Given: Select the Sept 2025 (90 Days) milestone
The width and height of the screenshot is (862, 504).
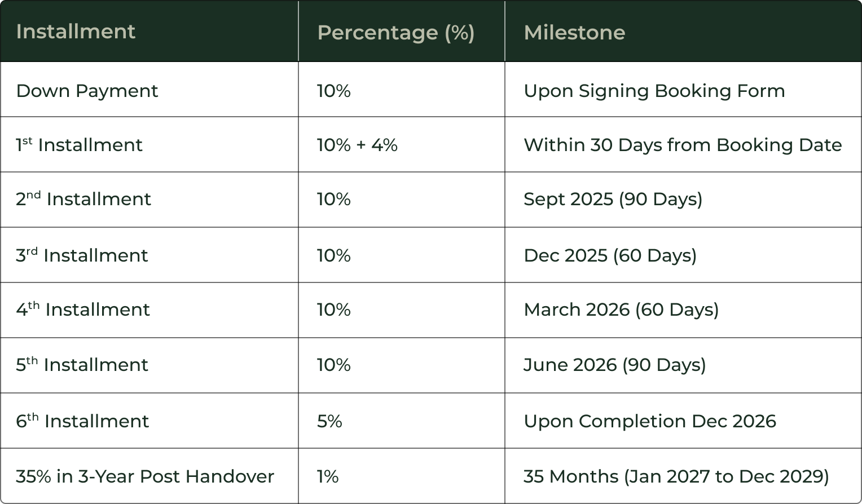Looking at the screenshot, I should pyautogui.click(x=613, y=199).
